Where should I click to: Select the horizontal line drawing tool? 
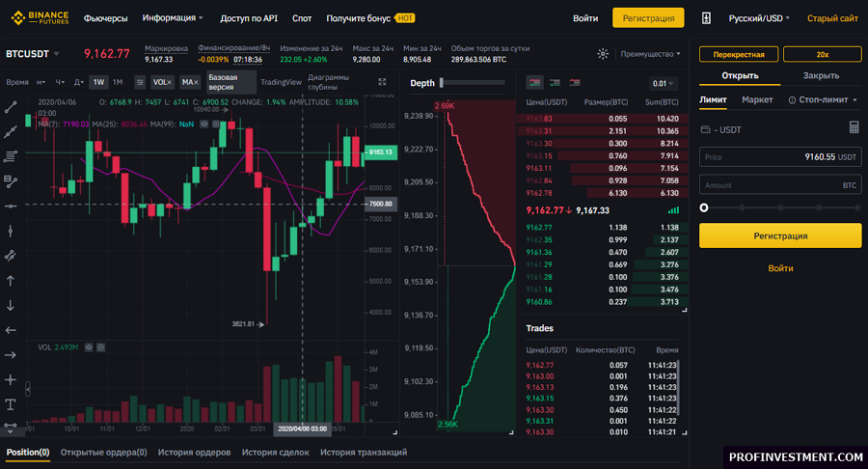pyautogui.click(x=11, y=206)
